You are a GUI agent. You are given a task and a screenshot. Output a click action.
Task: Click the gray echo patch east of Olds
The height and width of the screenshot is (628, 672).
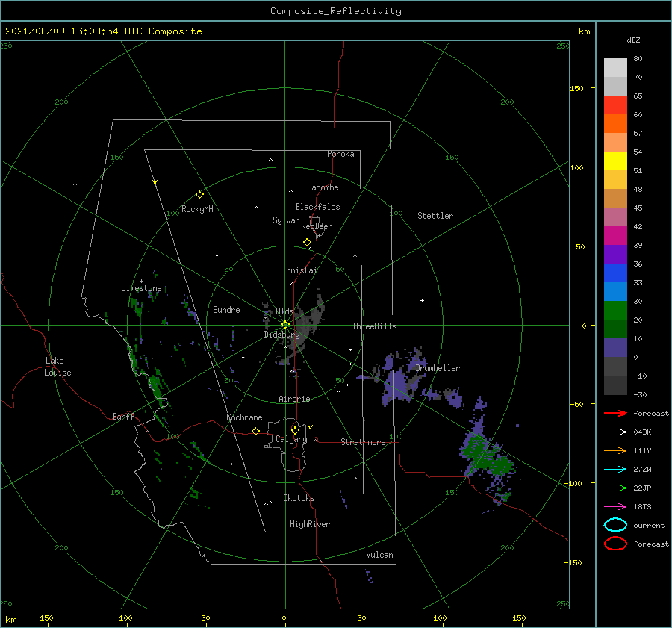306,326
